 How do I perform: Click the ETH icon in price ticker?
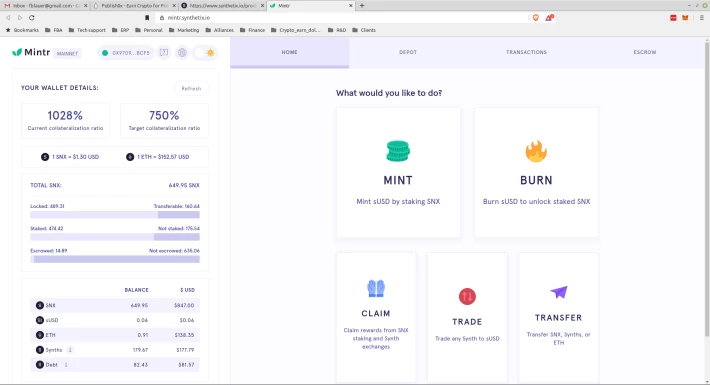coord(130,157)
